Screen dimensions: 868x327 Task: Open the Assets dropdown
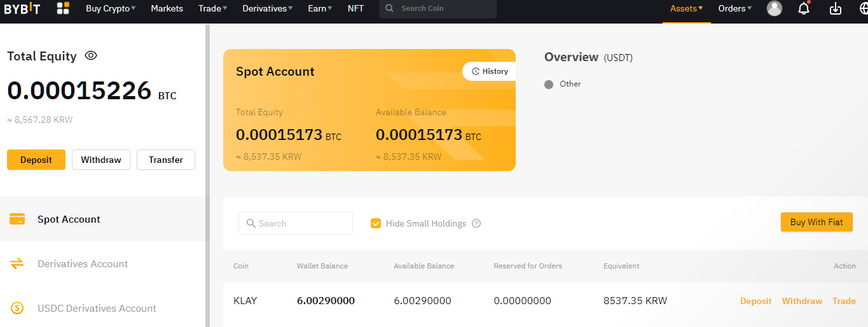tap(687, 8)
